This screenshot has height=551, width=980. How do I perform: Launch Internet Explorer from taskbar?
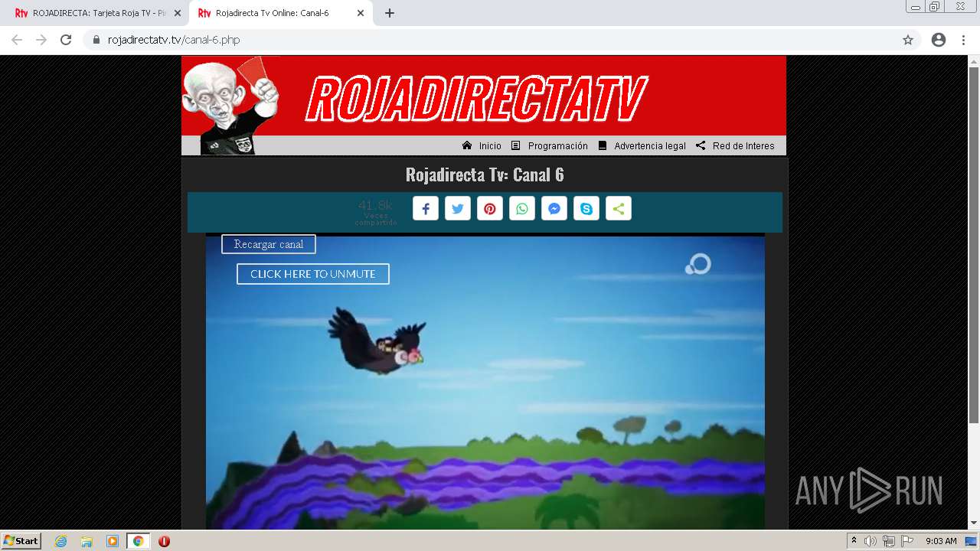coord(60,541)
